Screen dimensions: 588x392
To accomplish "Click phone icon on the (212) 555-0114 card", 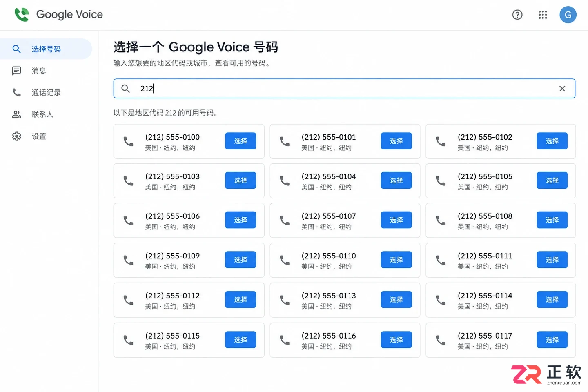I will [x=441, y=300].
